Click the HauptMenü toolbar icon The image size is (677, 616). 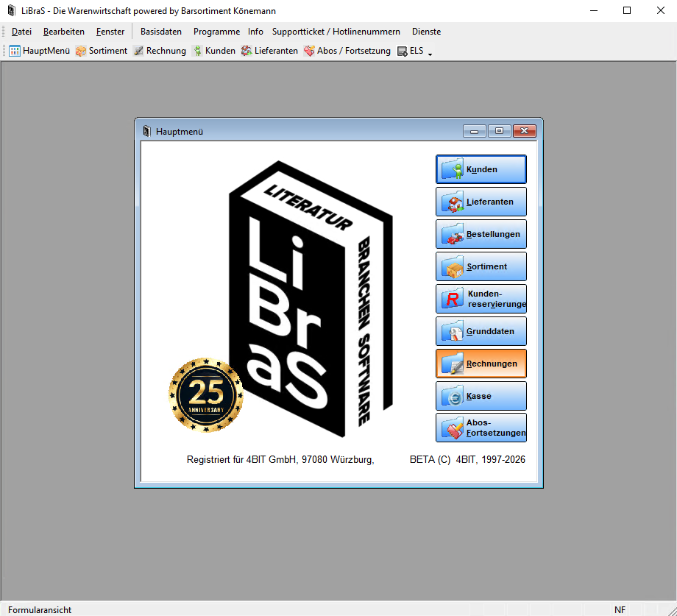click(15, 51)
